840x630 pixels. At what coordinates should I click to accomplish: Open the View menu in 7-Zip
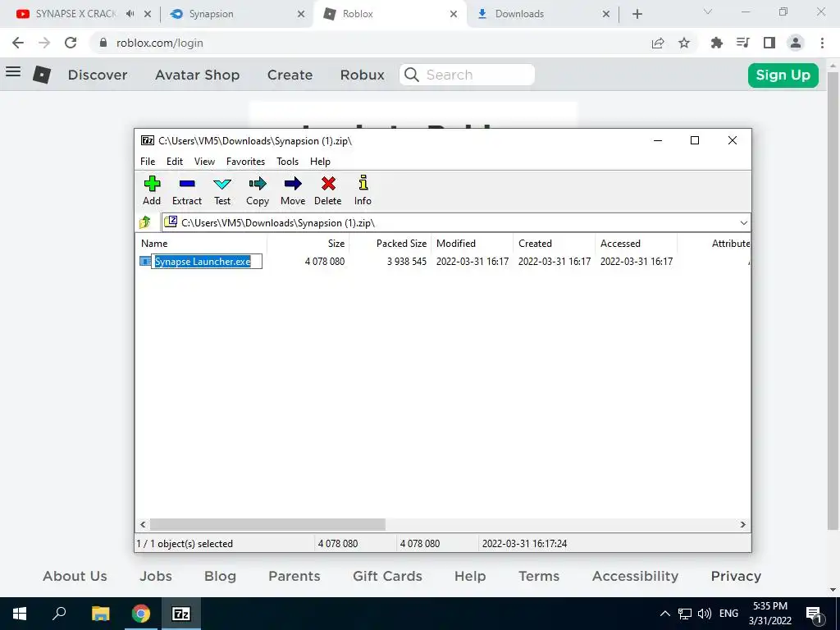pos(204,162)
